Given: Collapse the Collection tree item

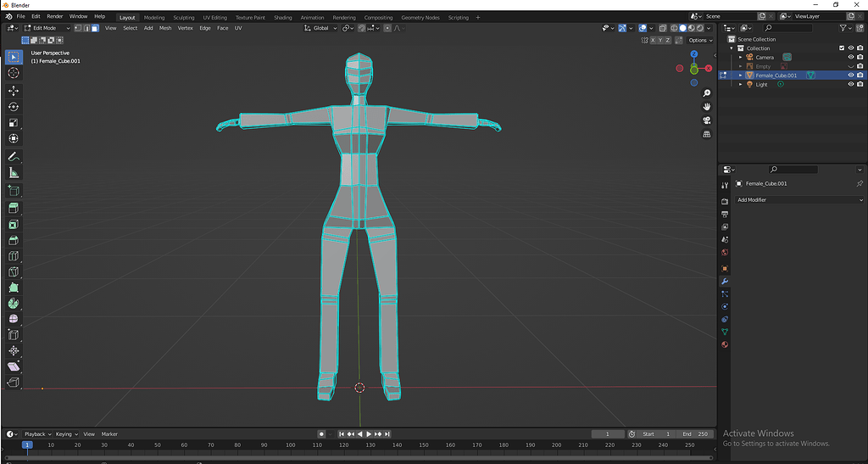Looking at the screenshot, I should pyautogui.click(x=732, y=48).
